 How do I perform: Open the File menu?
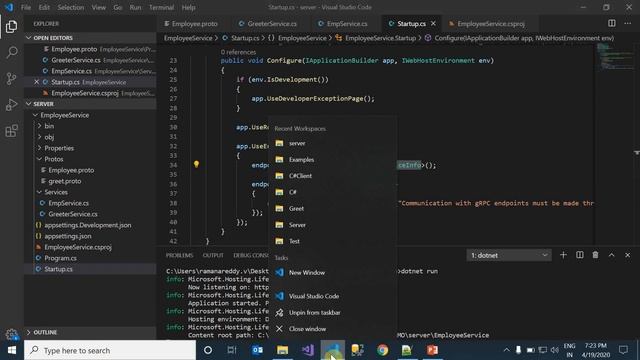click(x=26, y=7)
